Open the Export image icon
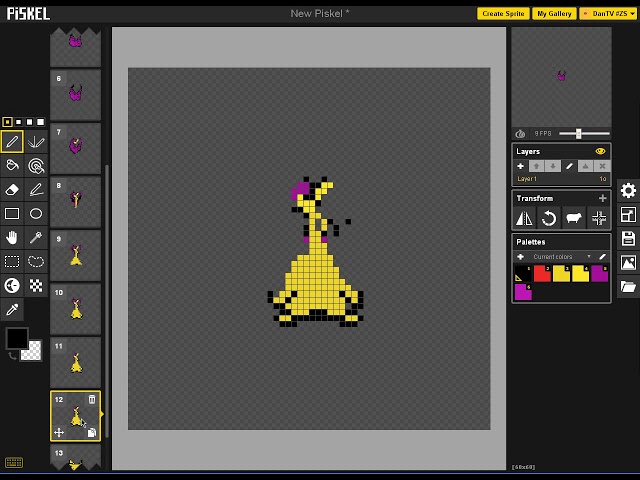640x480 pixels. (x=628, y=262)
